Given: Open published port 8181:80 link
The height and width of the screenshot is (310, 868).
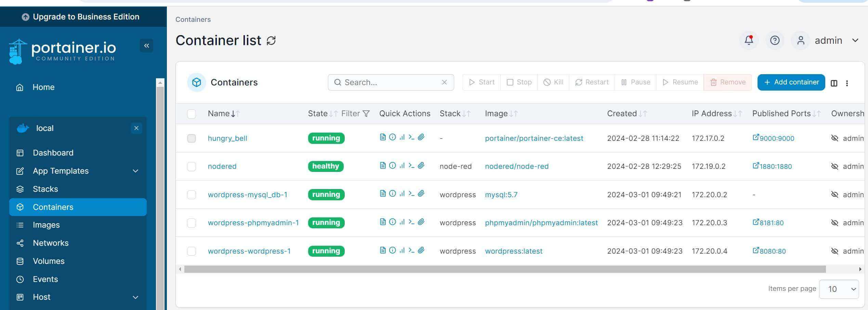Looking at the screenshot, I should (x=768, y=223).
